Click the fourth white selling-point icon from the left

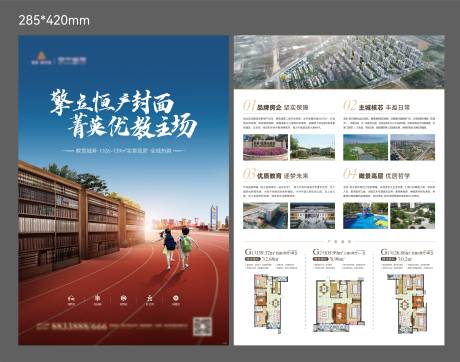pos(150,300)
